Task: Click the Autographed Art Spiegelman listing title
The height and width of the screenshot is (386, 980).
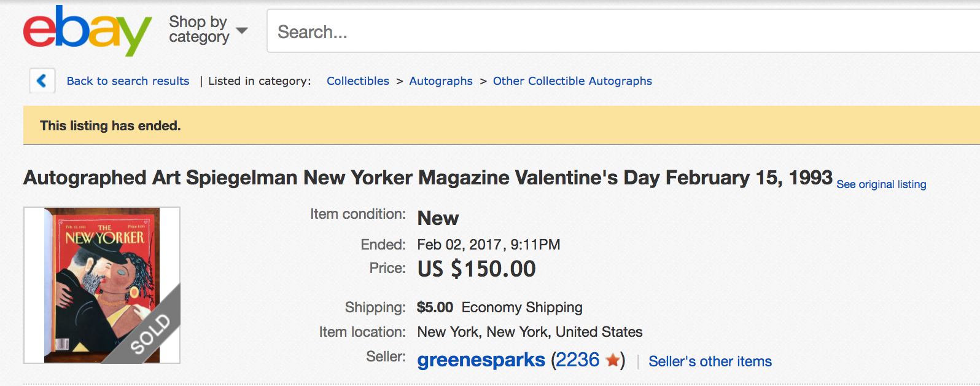Action: pyautogui.click(x=427, y=178)
